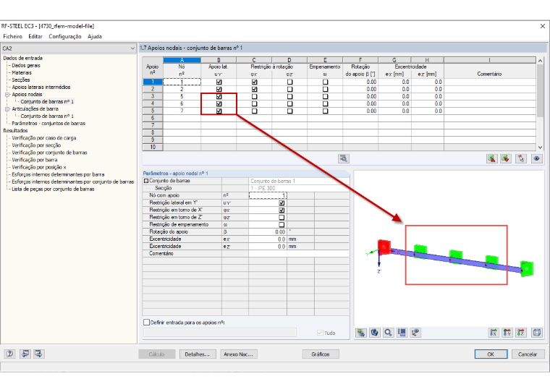Viewport: 550px width, 392px height.
Task: Select Verificação por barra in tree
Action: [35, 160]
